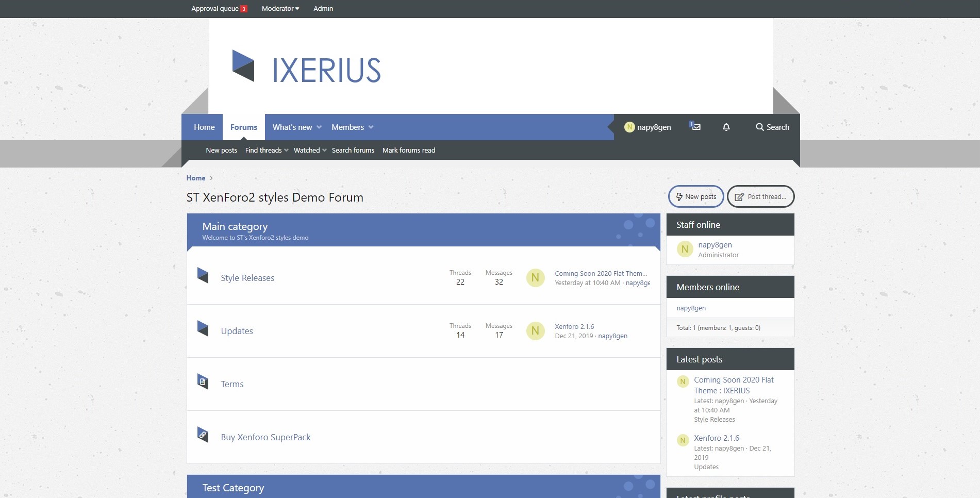This screenshot has width=980, height=498.
Task: Click avatar beside Coming Soon 2020 in Style Releases
Action: [x=535, y=278]
